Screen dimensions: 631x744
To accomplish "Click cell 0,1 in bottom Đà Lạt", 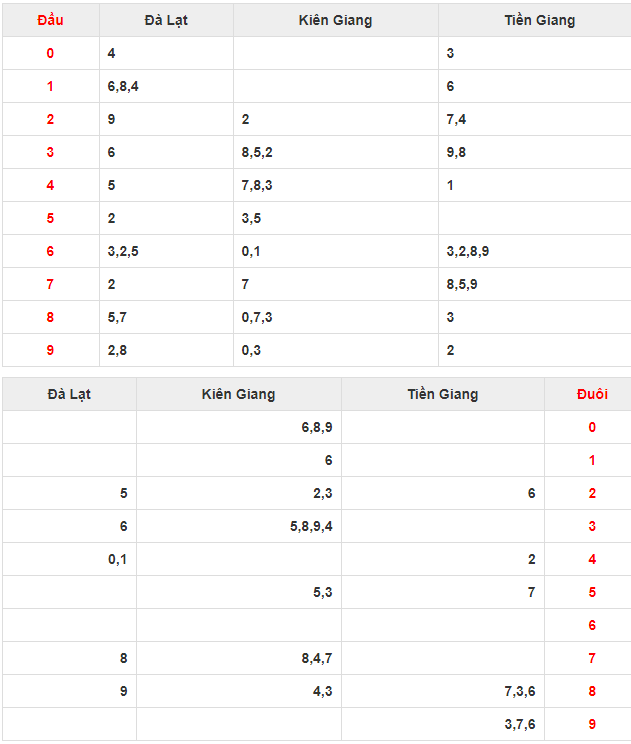I will 118,559.
